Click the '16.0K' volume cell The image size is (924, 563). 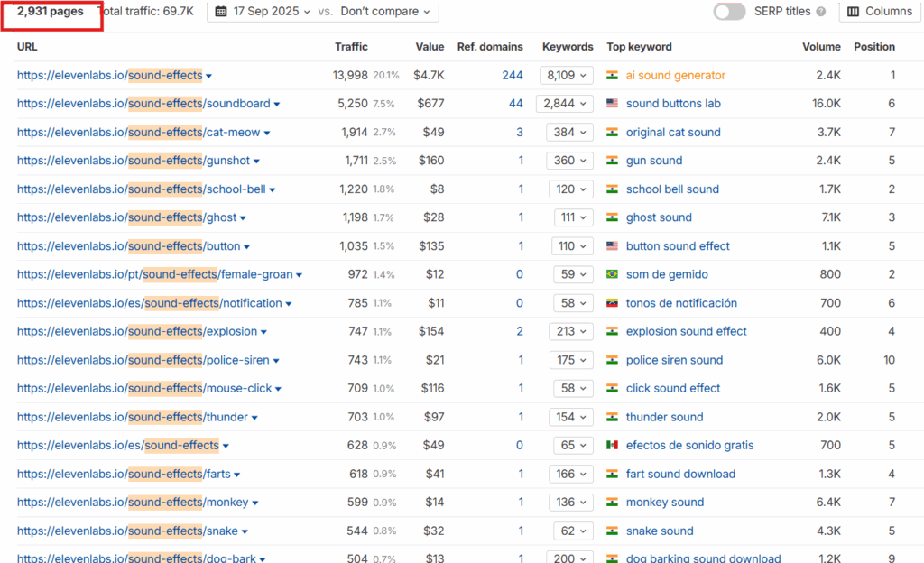pyautogui.click(x=827, y=104)
